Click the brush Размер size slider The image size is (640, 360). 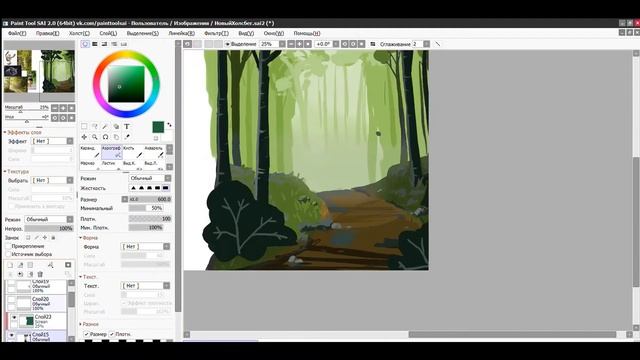pyautogui.click(x=150, y=199)
